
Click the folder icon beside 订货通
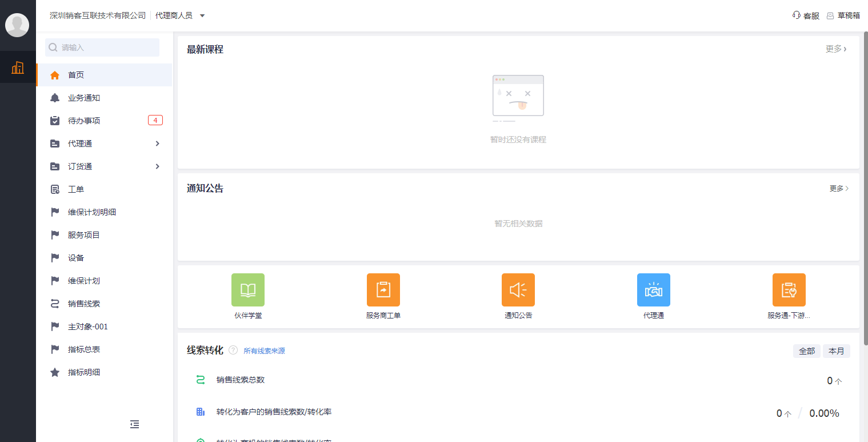point(55,166)
